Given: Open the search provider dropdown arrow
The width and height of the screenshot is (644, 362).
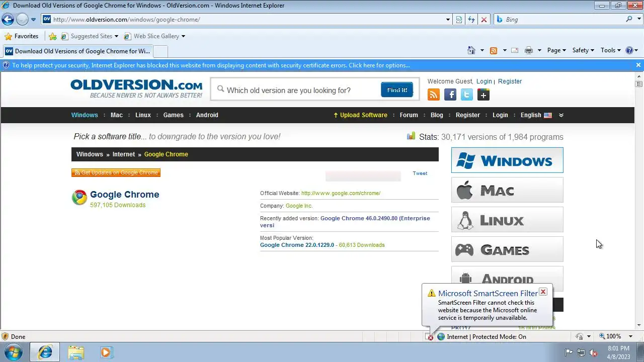Looking at the screenshot, I should 639,20.
